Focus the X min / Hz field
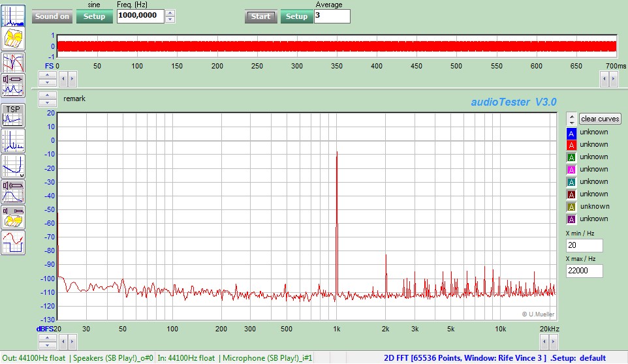Image resolution: width=628 pixels, height=364 pixels. click(584, 245)
